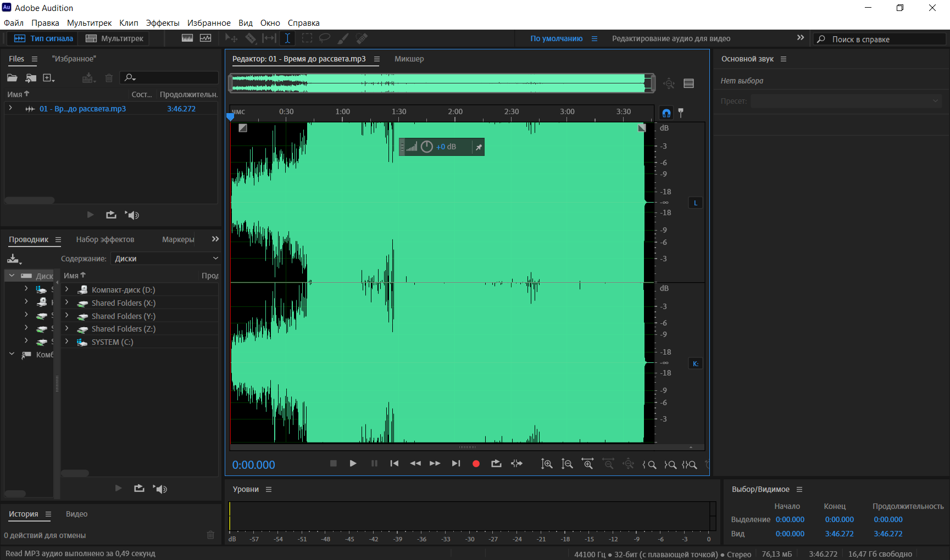The width and height of the screenshot is (950, 560).
Task: Expand Shared Folders (X:) entry
Action: coord(67,303)
